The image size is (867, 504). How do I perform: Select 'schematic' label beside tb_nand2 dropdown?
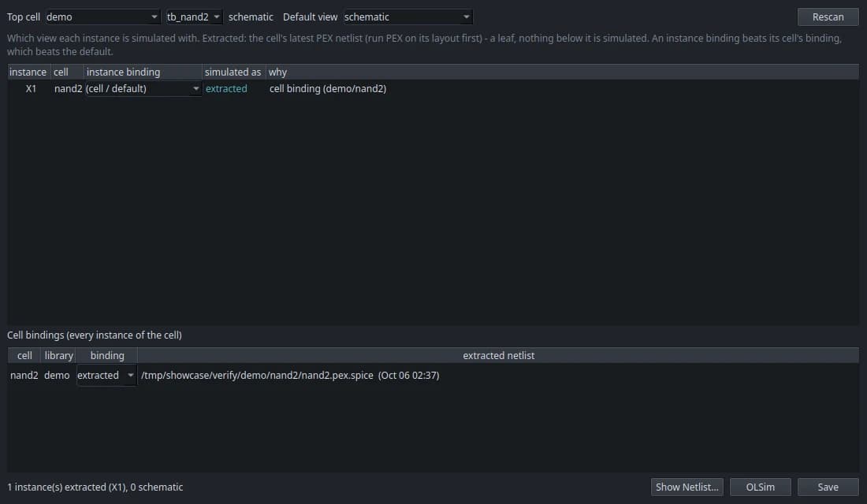point(251,17)
